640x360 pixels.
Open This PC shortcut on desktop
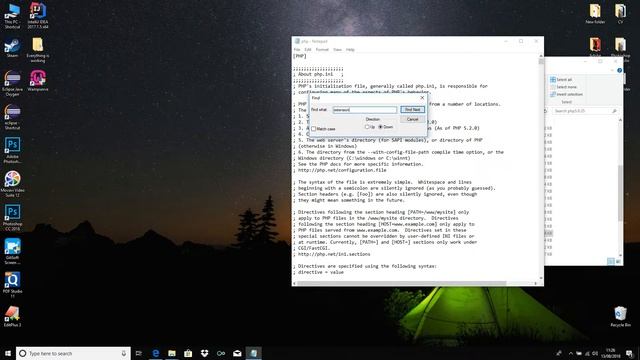12,16
